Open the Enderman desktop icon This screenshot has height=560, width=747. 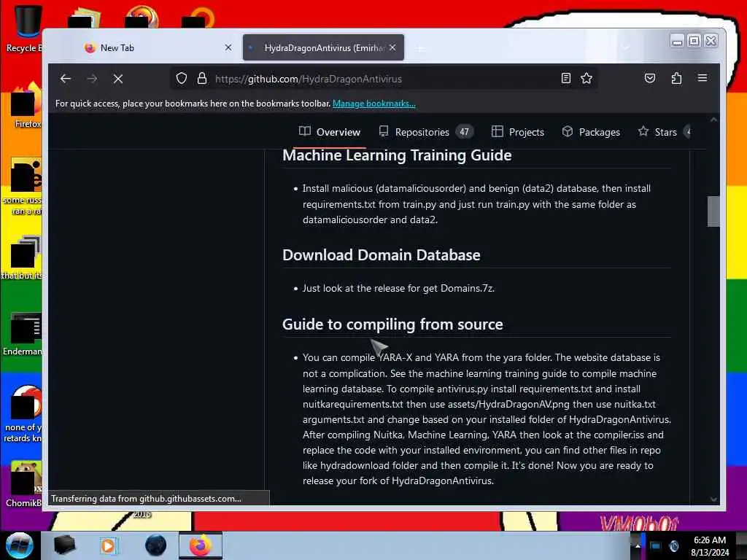tap(23, 333)
